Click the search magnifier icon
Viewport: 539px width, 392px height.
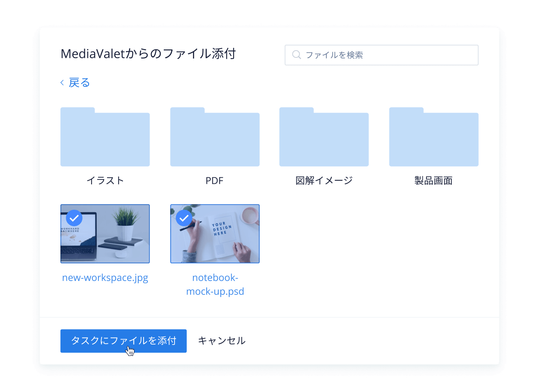[x=297, y=55]
